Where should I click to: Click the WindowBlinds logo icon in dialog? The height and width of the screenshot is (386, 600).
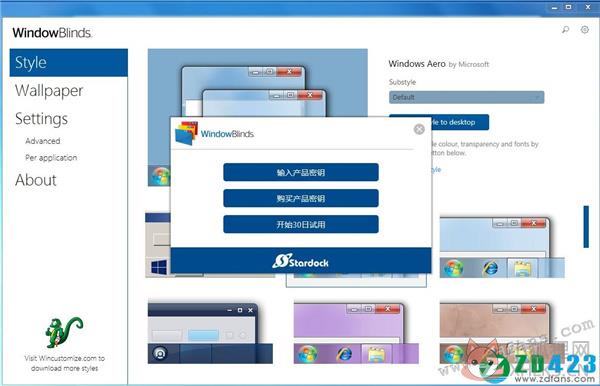coord(186,134)
